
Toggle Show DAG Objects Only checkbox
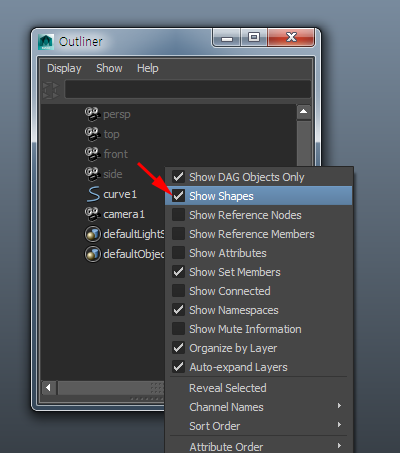(178, 177)
